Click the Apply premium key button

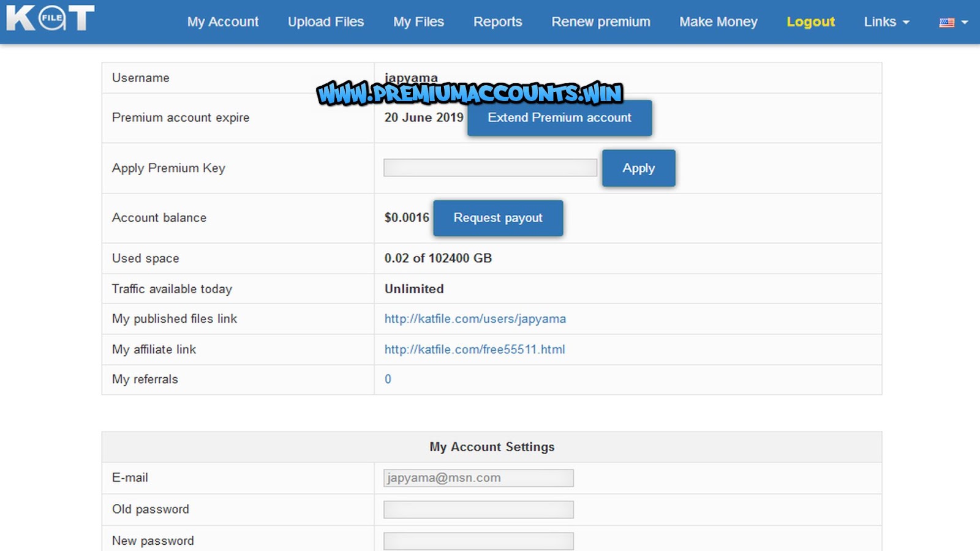[639, 168]
